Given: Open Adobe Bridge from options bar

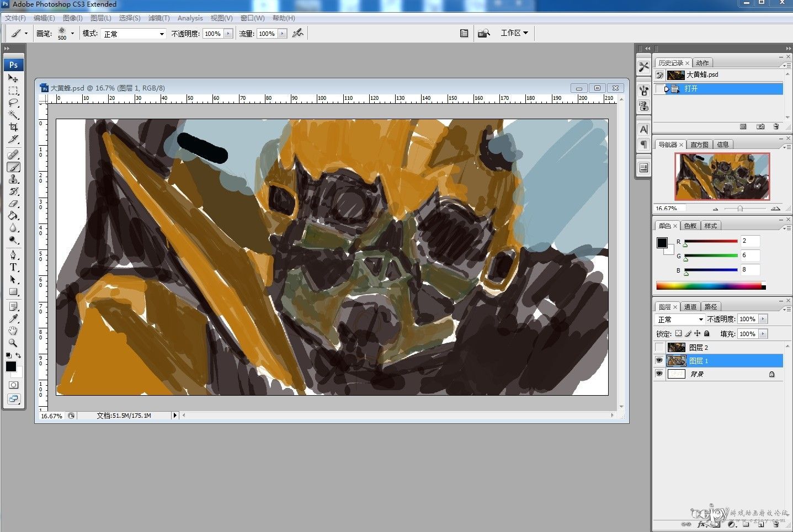Looking at the screenshot, I should 484,33.
